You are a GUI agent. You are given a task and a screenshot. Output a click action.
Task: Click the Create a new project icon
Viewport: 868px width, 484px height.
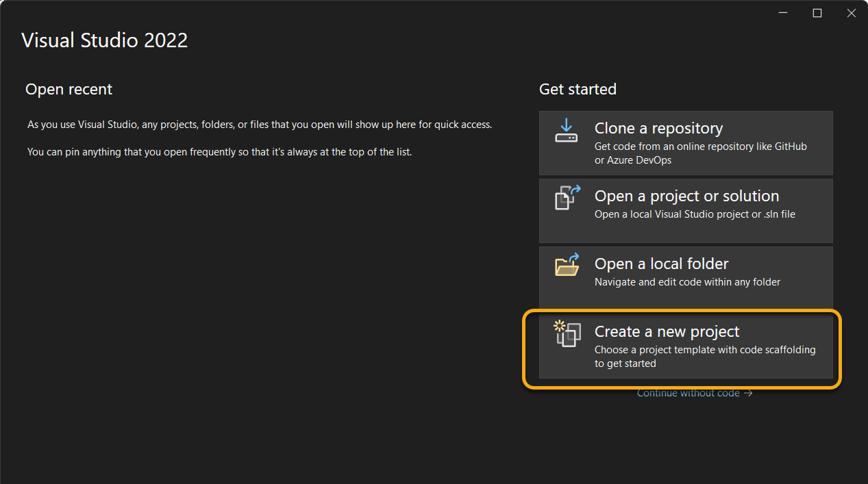(567, 333)
